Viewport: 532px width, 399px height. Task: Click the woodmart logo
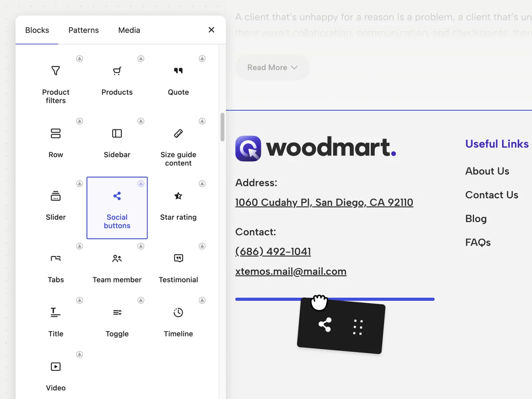[316, 148]
